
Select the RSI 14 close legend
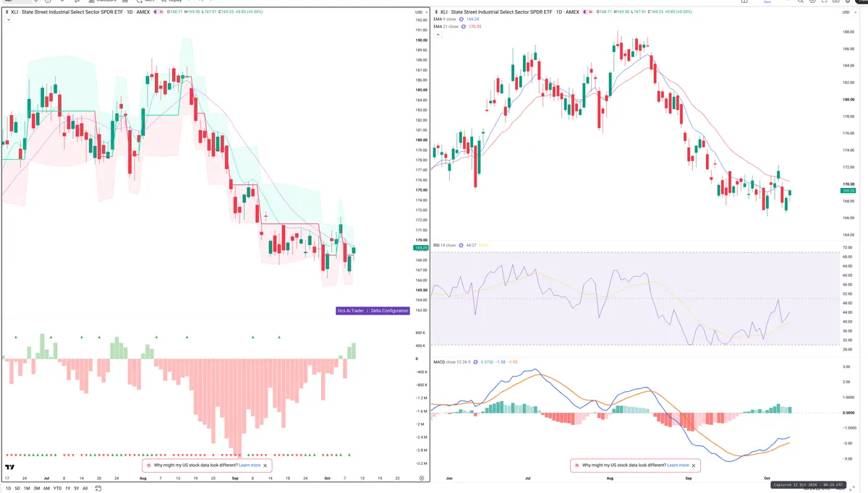pos(444,246)
